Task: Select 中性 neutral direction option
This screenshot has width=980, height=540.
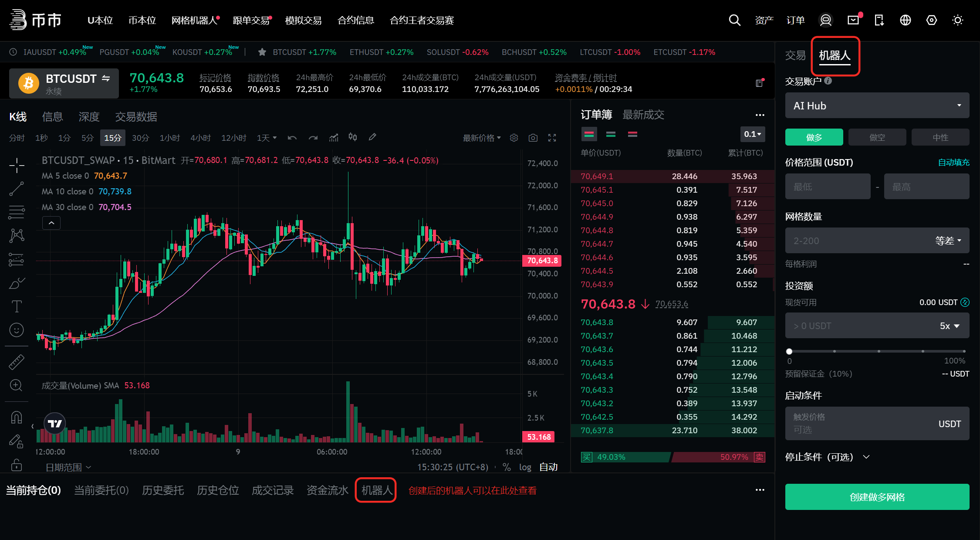Action: [940, 137]
